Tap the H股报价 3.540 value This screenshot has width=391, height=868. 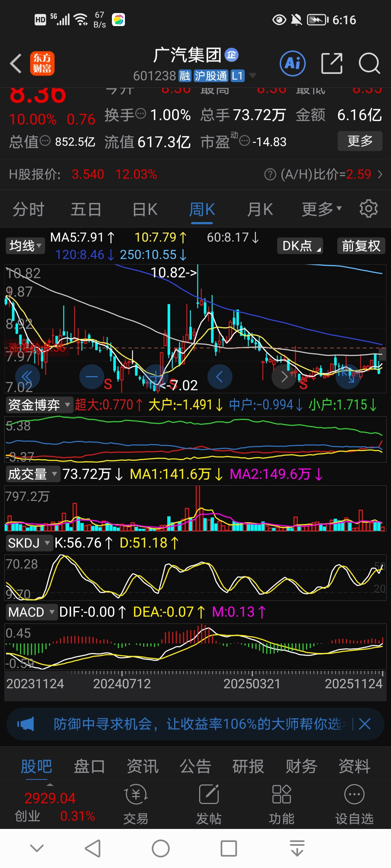(x=88, y=174)
